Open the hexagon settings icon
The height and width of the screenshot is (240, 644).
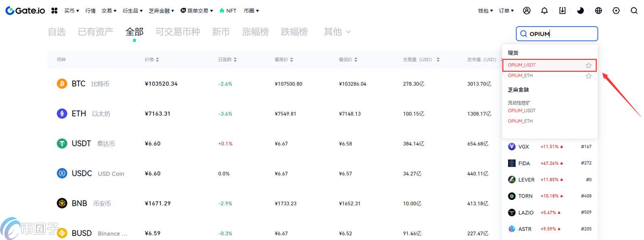(616, 11)
